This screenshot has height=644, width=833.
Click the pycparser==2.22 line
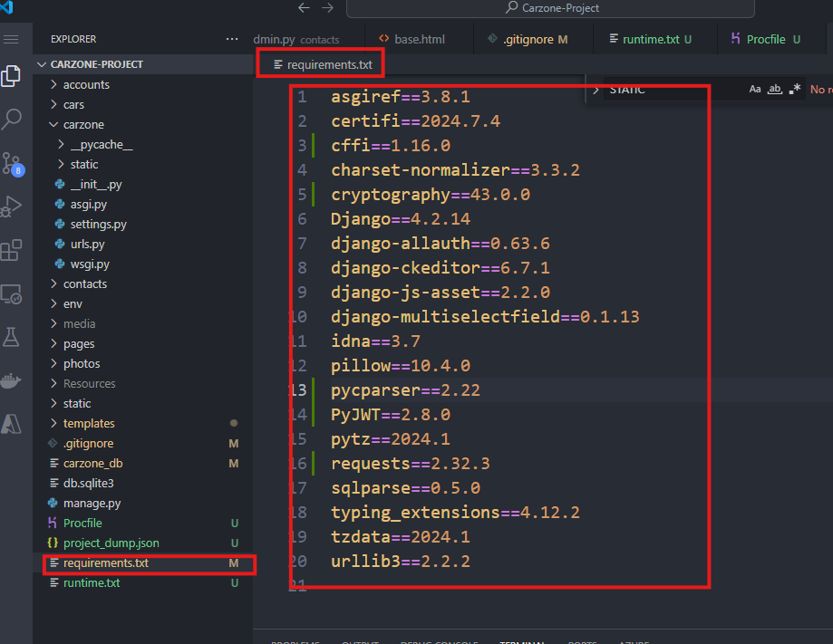(x=405, y=390)
